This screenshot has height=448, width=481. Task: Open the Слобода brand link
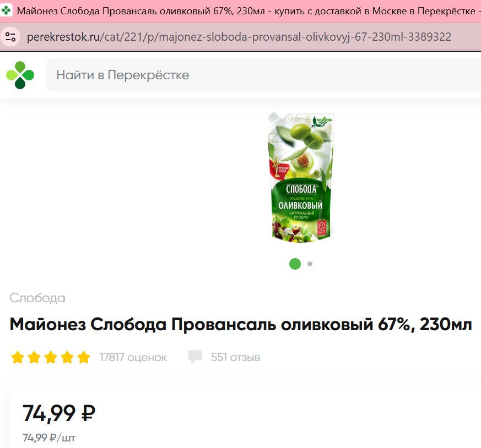(37, 298)
